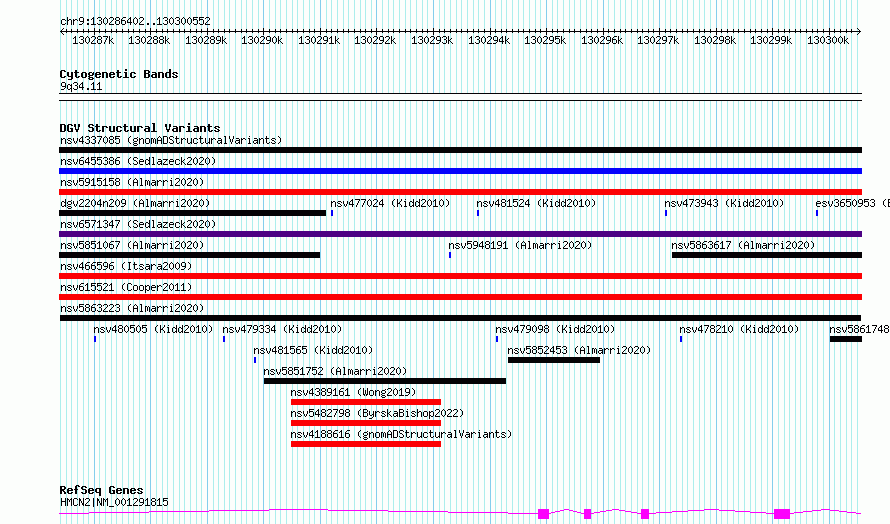Click the nsv5851752 Almarri2020 label
Screen dimensions: 890x524
[335, 371]
